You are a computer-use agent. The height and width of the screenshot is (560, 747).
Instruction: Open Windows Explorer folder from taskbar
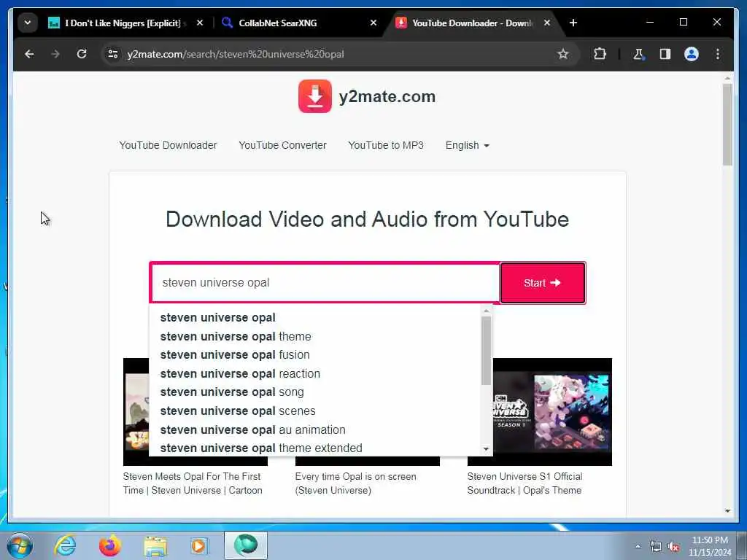(155, 546)
